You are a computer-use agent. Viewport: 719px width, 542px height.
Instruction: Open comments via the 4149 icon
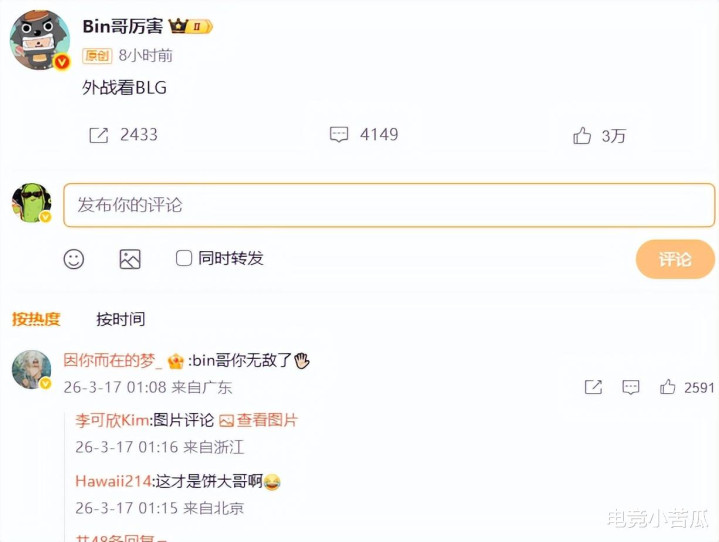(x=339, y=135)
